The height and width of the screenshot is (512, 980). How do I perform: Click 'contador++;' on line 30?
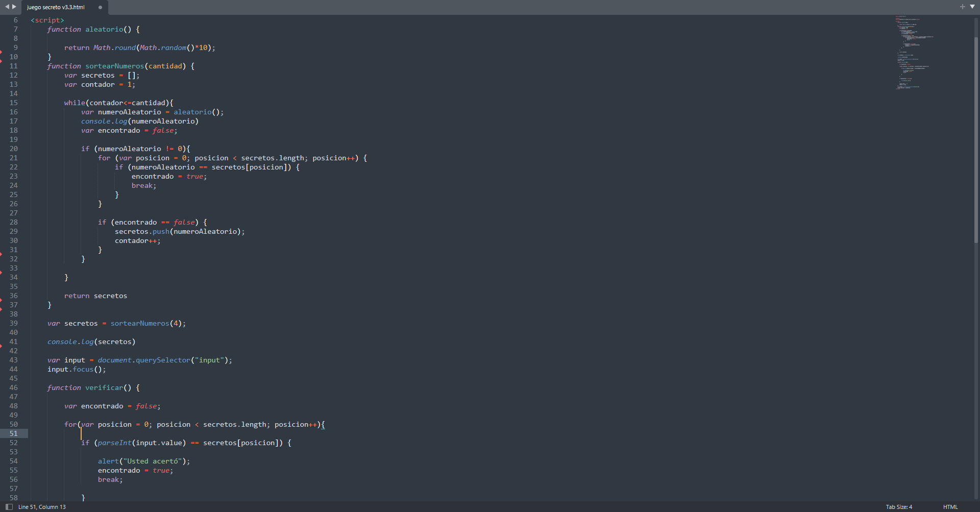[138, 240]
